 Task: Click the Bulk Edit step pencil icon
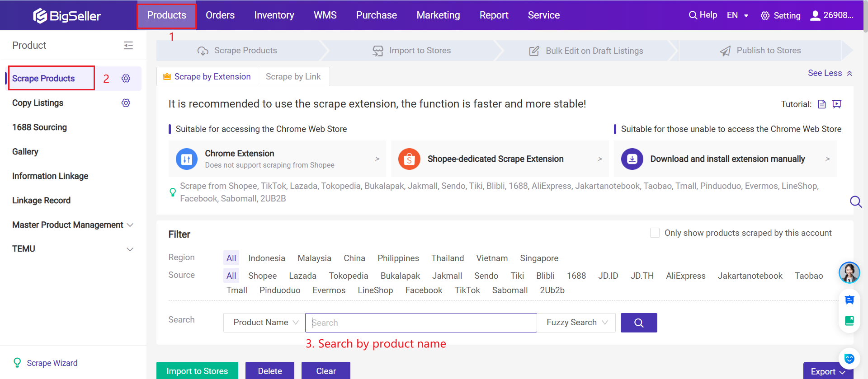click(x=534, y=51)
